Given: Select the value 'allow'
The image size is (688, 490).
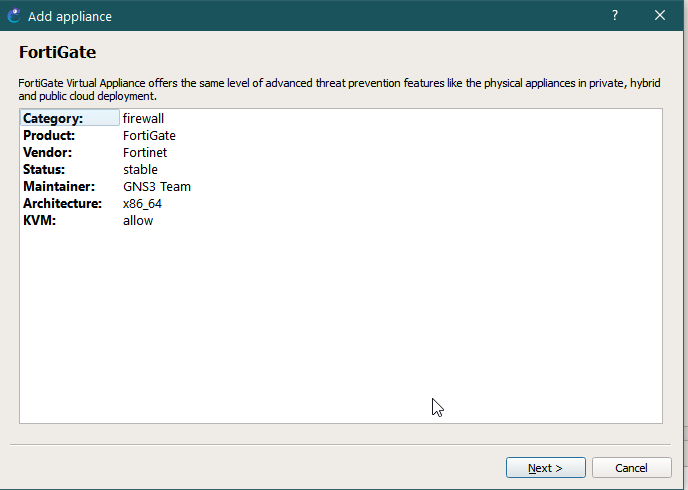Looking at the screenshot, I should click(138, 221).
